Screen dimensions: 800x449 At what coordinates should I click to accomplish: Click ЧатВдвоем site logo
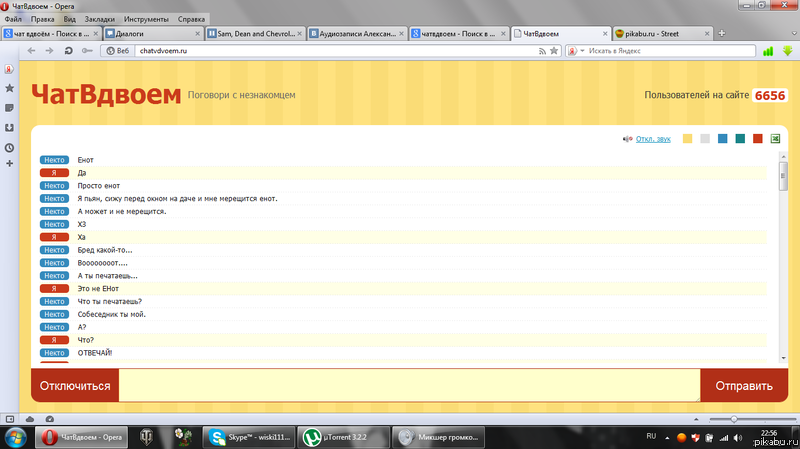106,94
